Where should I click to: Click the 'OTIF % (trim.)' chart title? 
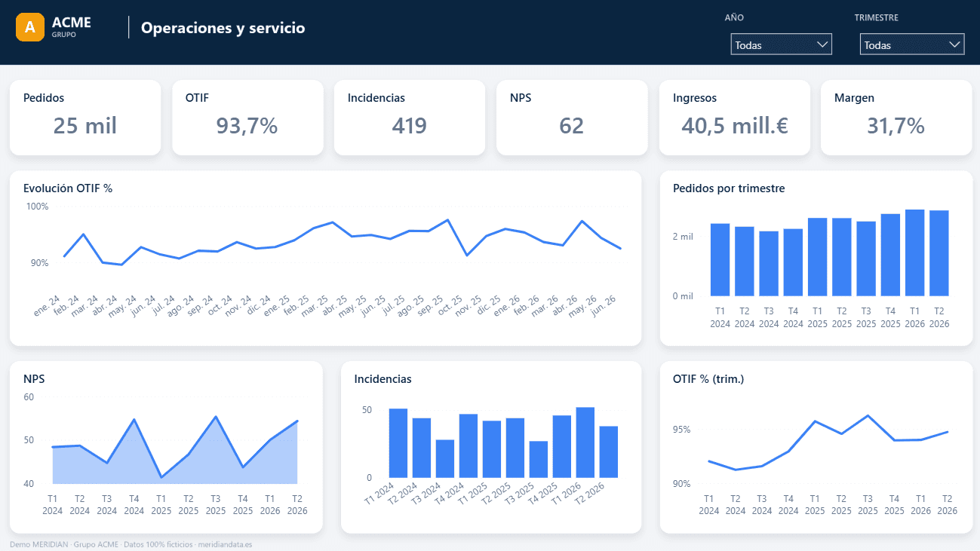tap(708, 379)
